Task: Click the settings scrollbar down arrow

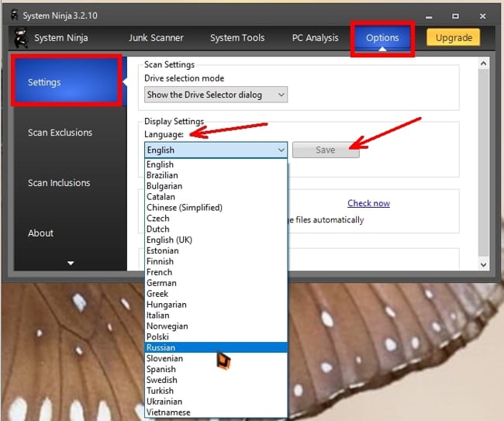Action: point(483,265)
